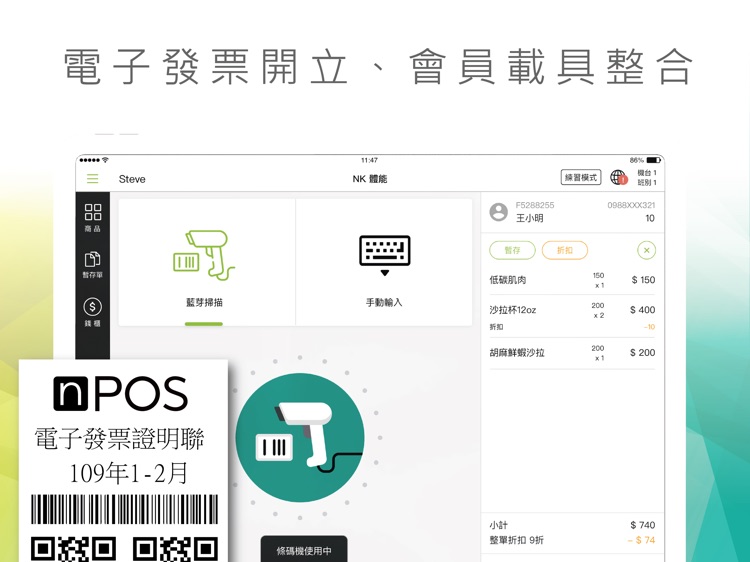Click the -10 discount amount on 沙拉杯

click(649, 327)
